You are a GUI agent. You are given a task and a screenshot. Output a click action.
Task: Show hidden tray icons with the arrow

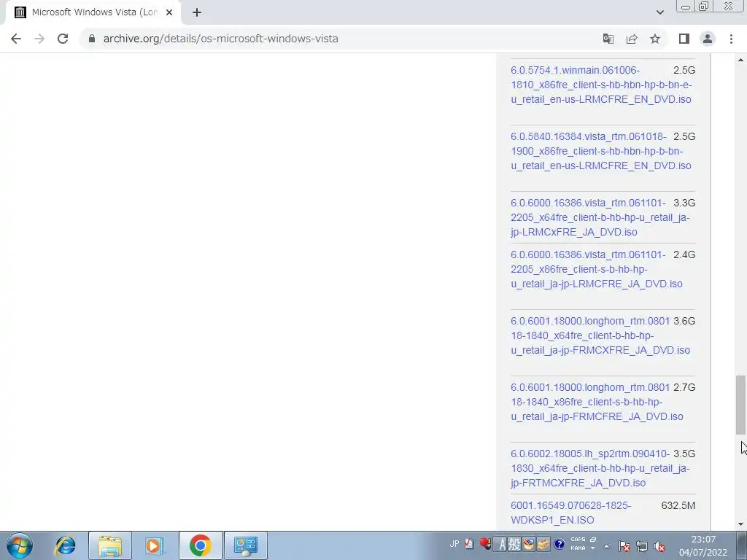(x=606, y=546)
